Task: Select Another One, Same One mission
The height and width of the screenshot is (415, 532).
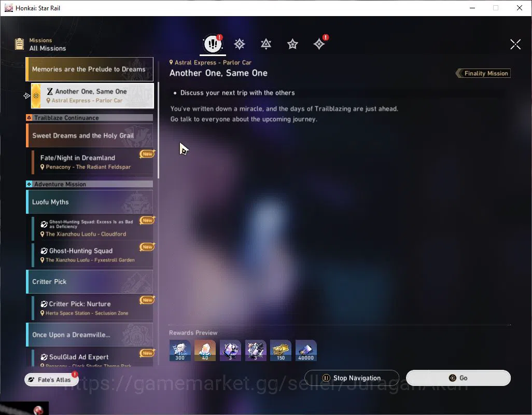Action: point(92,95)
